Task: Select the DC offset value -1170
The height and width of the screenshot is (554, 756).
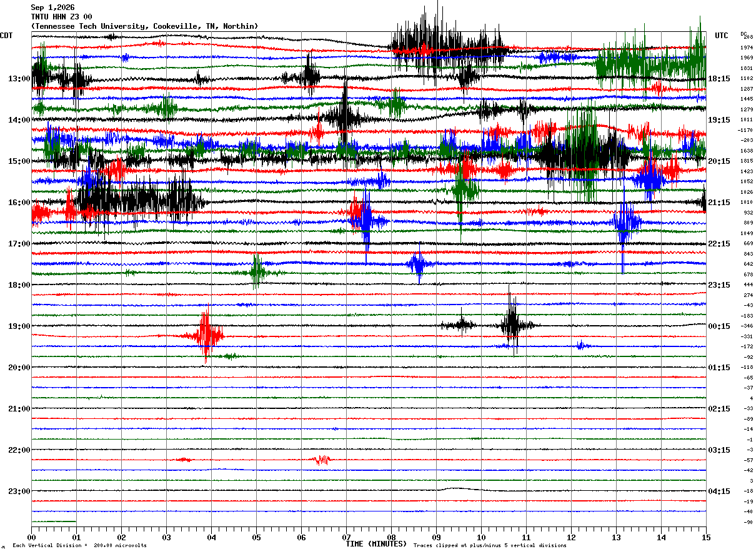Action: [x=746, y=130]
